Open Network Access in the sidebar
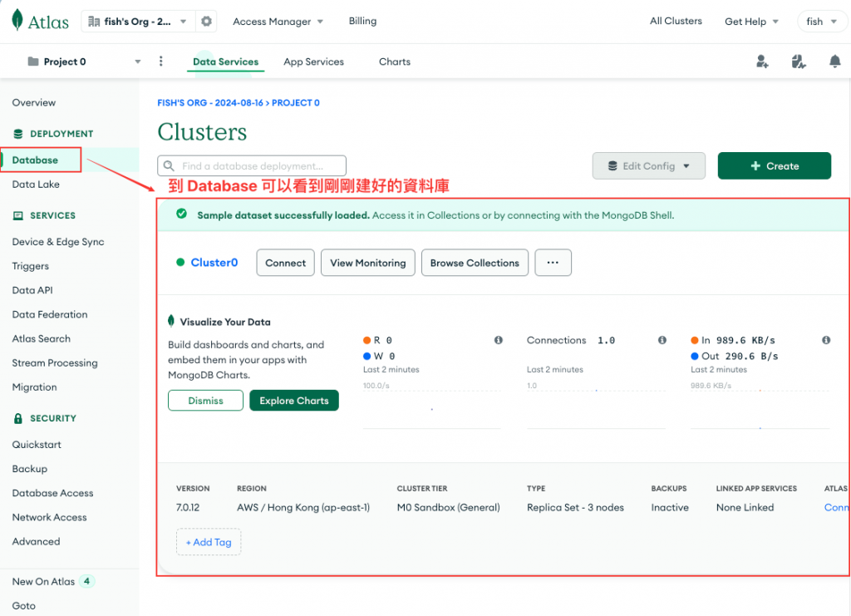Screen dimensions: 851x616 (49, 517)
